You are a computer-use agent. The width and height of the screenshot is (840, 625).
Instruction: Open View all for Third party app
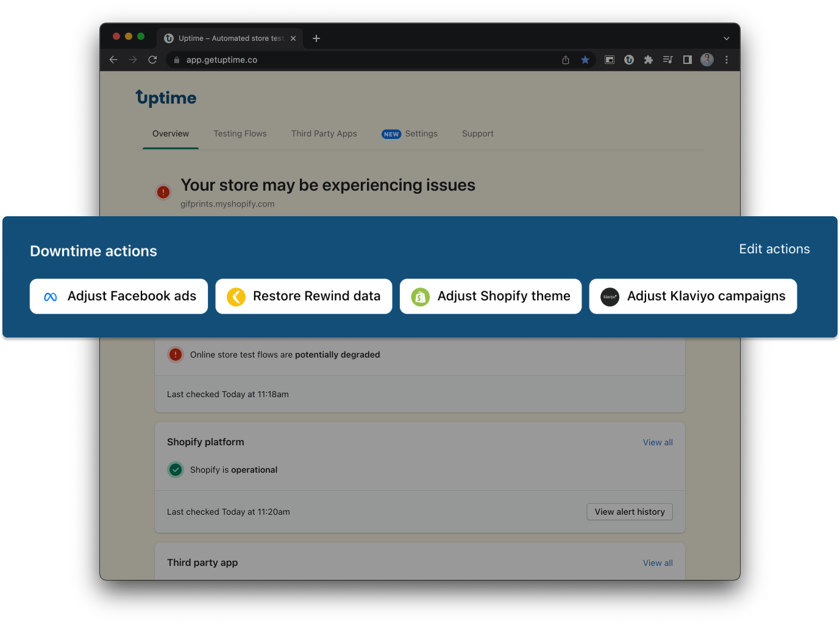click(658, 563)
